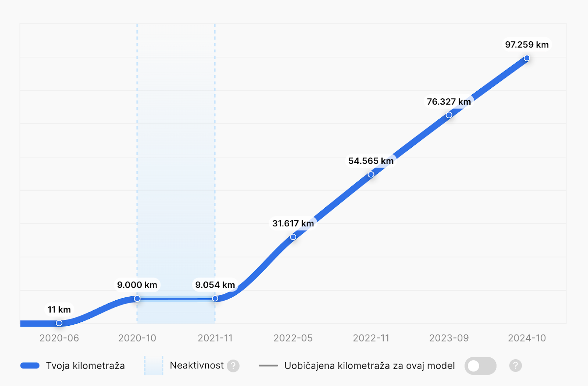
Task: Click the blue Tvoja kilometraža legend swatch
Action: (x=30, y=366)
